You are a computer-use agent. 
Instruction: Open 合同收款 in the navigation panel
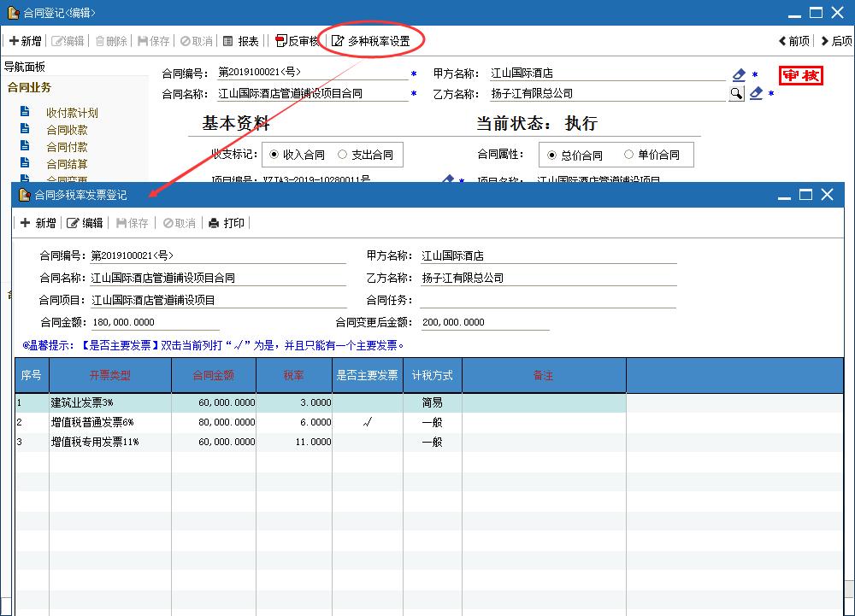67,130
